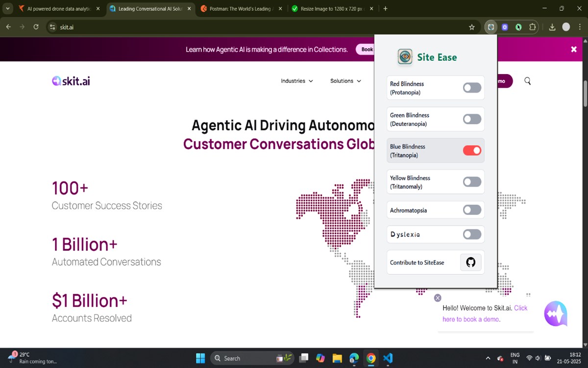
Task: Launch Copilot from the taskbar
Action: click(320, 358)
